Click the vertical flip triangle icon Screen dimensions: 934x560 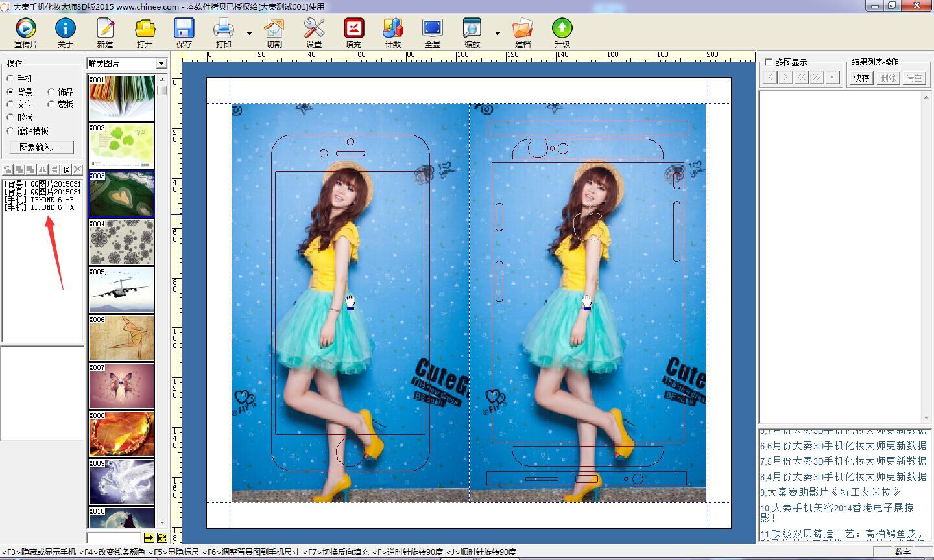click(54, 170)
